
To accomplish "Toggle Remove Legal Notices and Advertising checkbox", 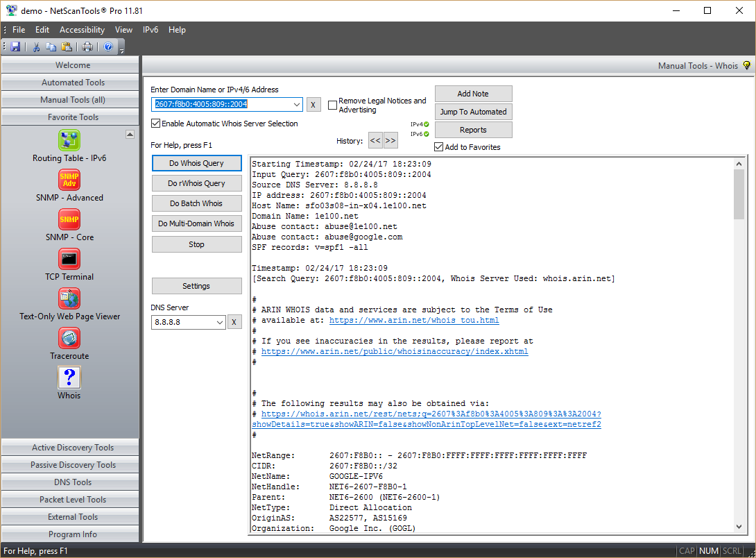I will click(x=332, y=105).
